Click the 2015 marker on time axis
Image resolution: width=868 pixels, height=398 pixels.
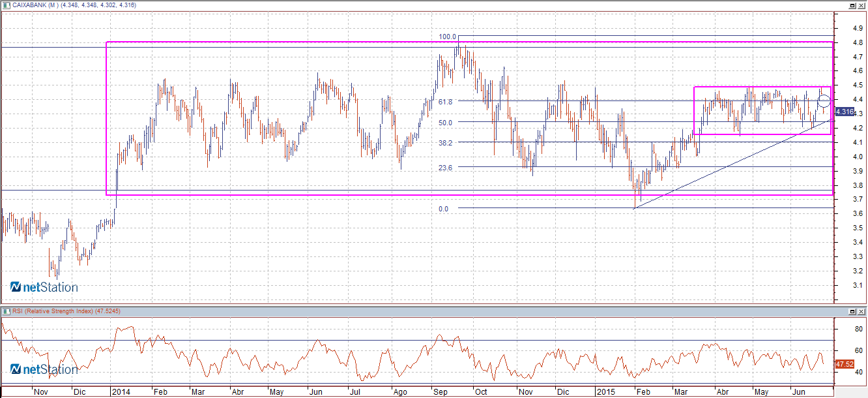[x=605, y=392]
